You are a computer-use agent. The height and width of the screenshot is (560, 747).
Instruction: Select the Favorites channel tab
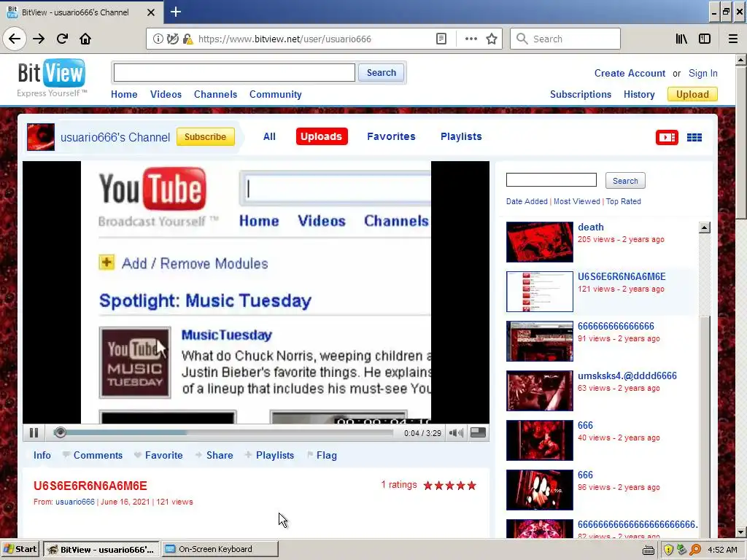coord(391,136)
